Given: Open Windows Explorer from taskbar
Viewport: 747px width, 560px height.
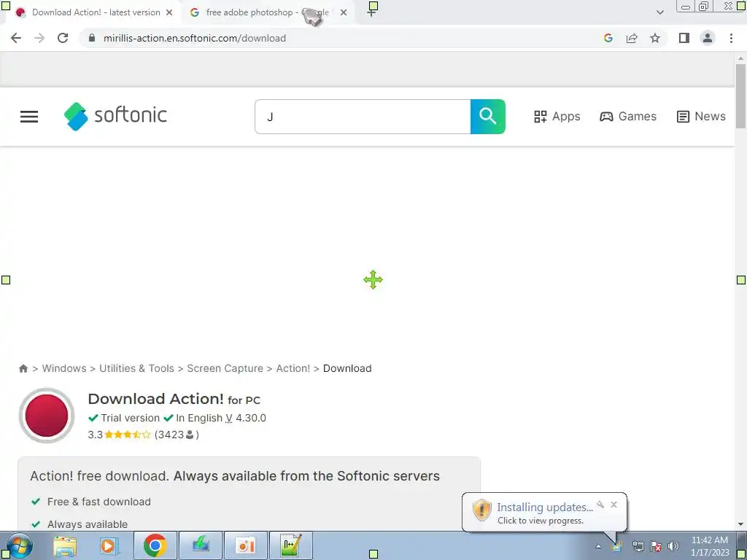Looking at the screenshot, I should coord(65,545).
